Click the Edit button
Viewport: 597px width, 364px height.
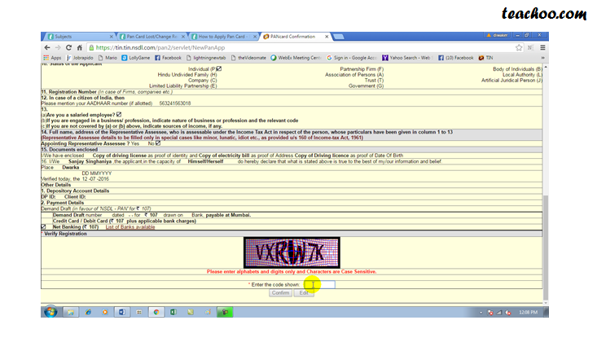(x=304, y=293)
